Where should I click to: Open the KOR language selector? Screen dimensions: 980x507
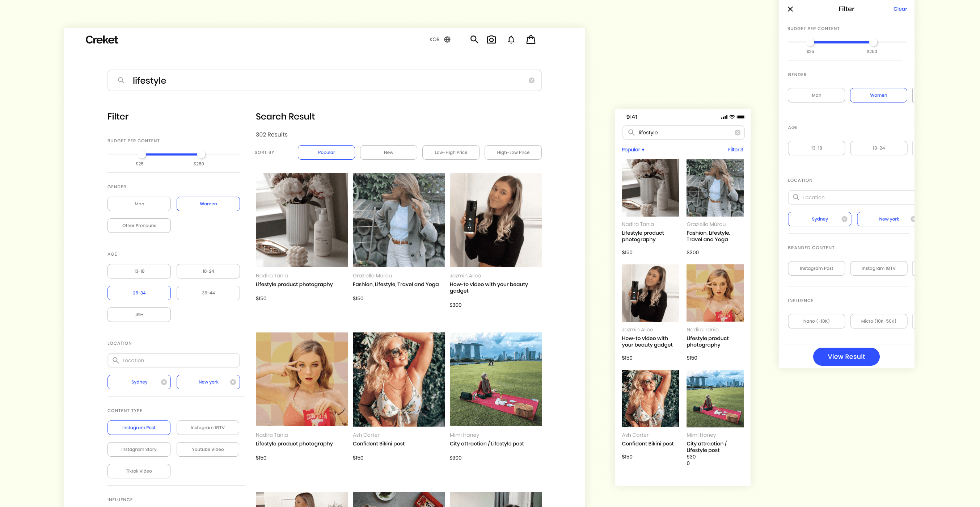click(x=435, y=39)
